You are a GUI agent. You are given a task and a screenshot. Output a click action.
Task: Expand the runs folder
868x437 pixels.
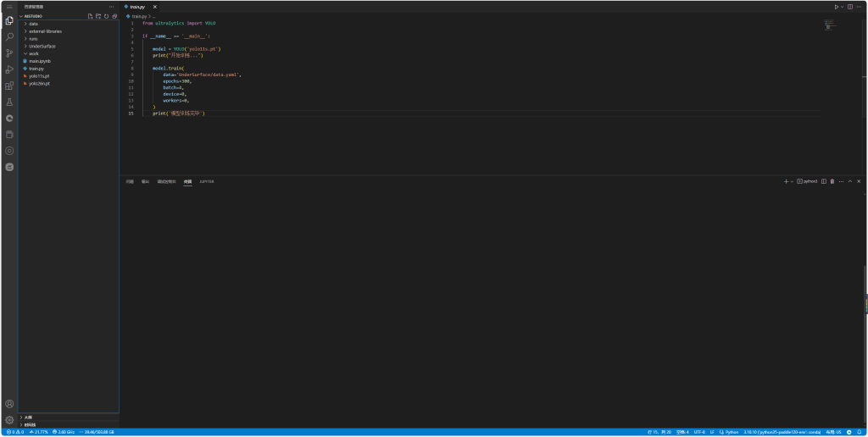(x=33, y=38)
